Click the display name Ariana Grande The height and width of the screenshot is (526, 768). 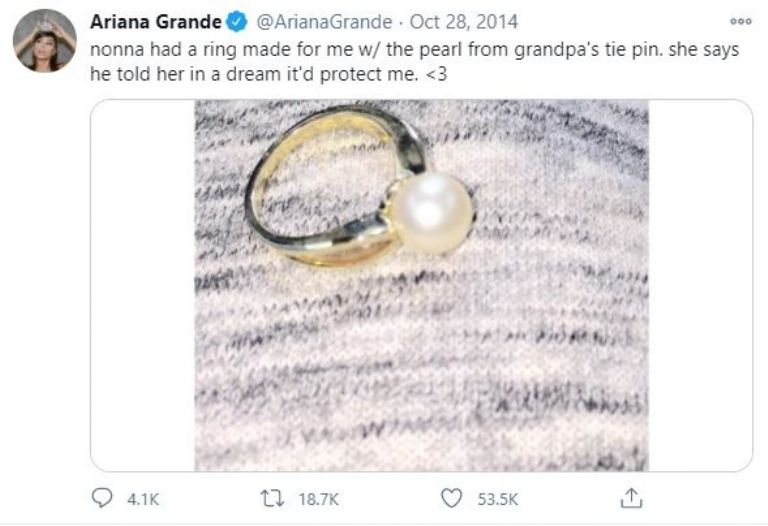coord(155,22)
